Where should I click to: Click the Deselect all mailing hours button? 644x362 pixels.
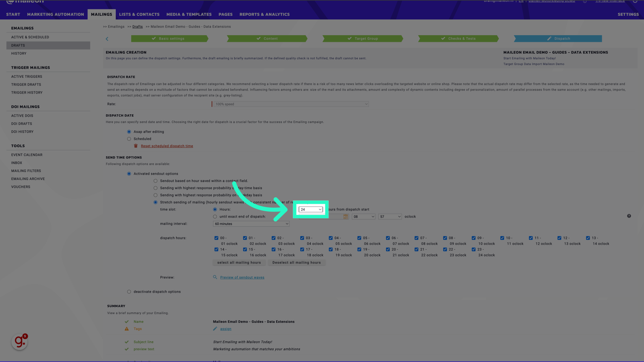click(297, 262)
